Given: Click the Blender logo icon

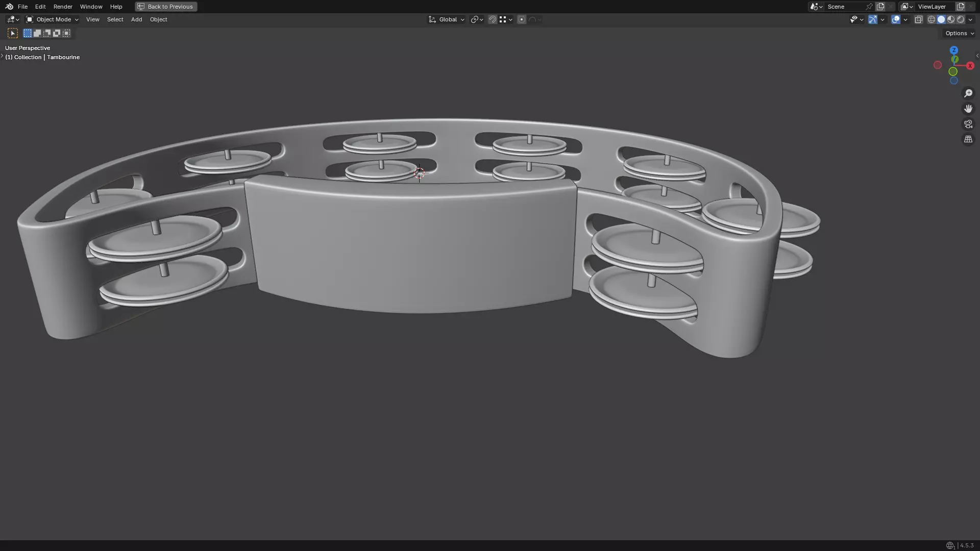Looking at the screenshot, I should tap(9, 7).
